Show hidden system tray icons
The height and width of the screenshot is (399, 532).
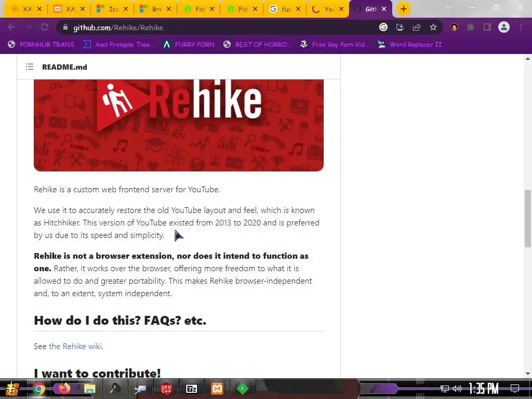click(431, 389)
